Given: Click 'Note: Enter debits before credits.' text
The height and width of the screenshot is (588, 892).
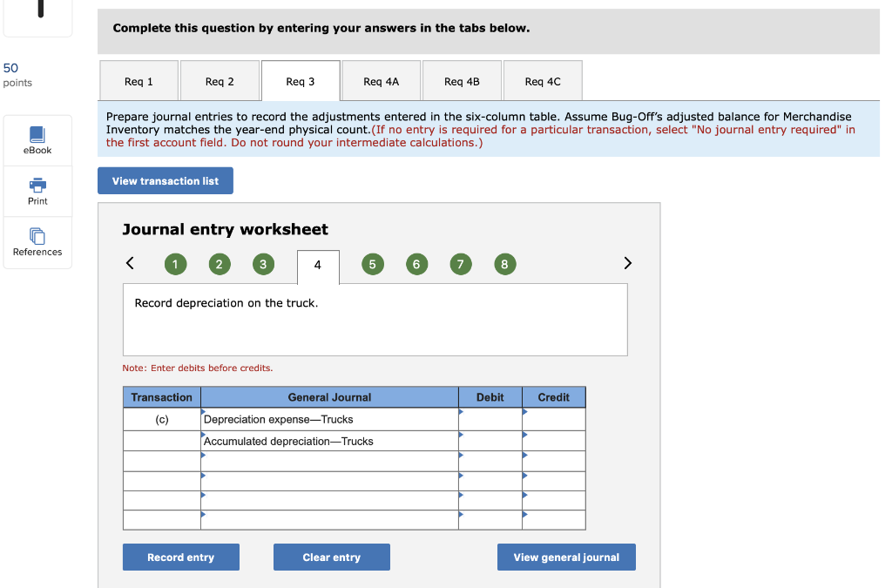Looking at the screenshot, I should tap(198, 368).
